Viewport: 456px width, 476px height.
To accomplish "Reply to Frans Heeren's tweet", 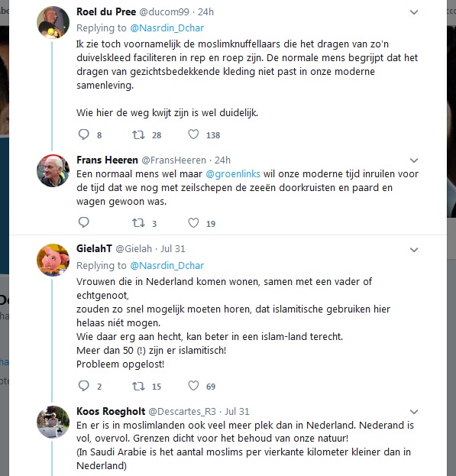I will [84, 222].
